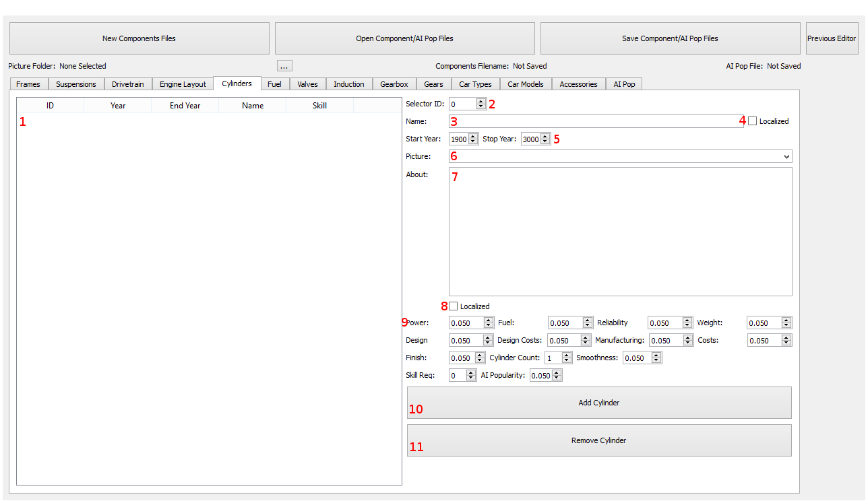868x503 pixels.
Task: Decrease the Skill Req value
Action: (471, 378)
